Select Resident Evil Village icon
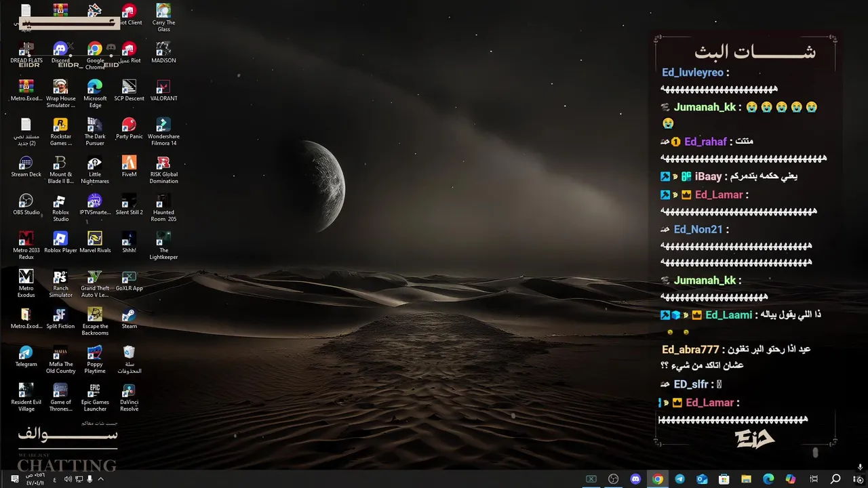The image size is (868, 488). pyautogui.click(x=26, y=398)
